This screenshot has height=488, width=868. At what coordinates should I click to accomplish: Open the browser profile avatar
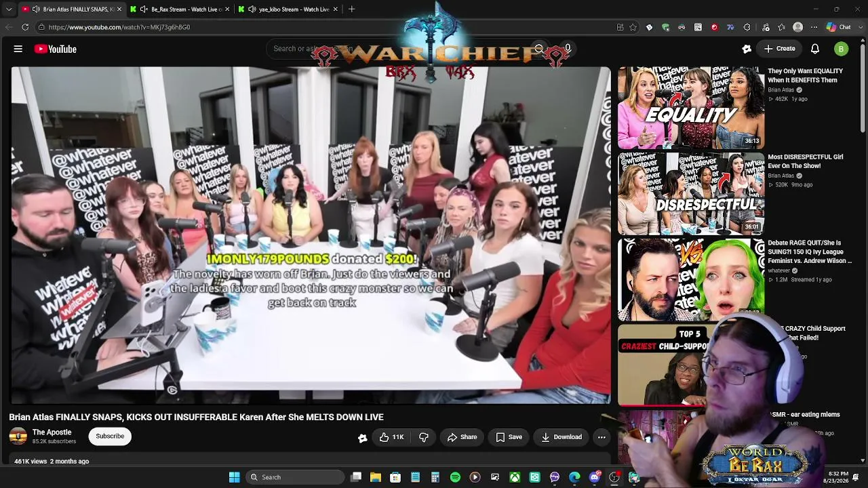[798, 27]
